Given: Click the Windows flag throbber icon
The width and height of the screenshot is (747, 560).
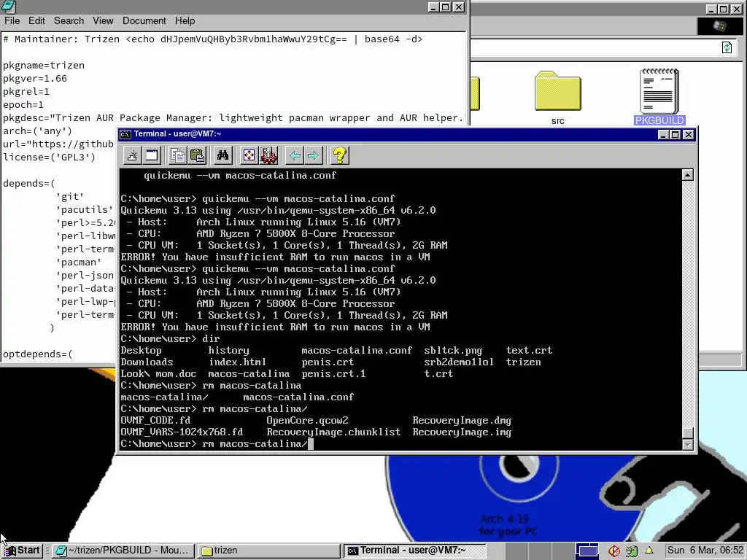Looking at the screenshot, I should pyautogui.click(x=719, y=26).
